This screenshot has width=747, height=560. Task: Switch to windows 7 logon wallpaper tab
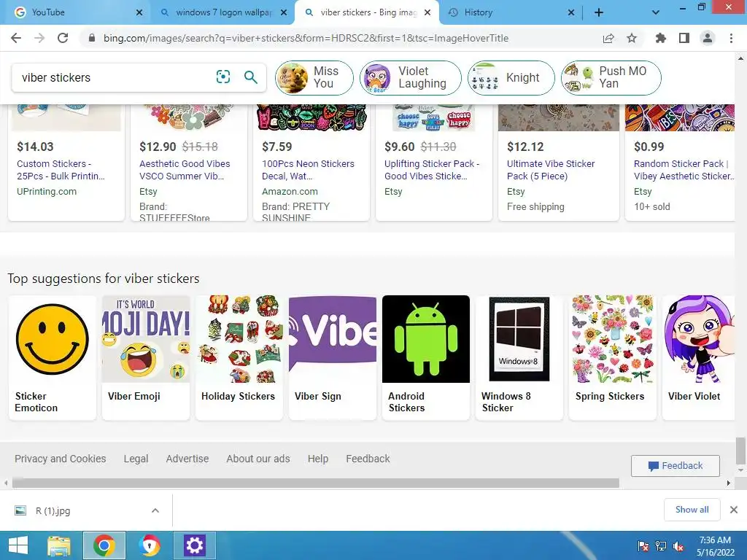(223, 12)
